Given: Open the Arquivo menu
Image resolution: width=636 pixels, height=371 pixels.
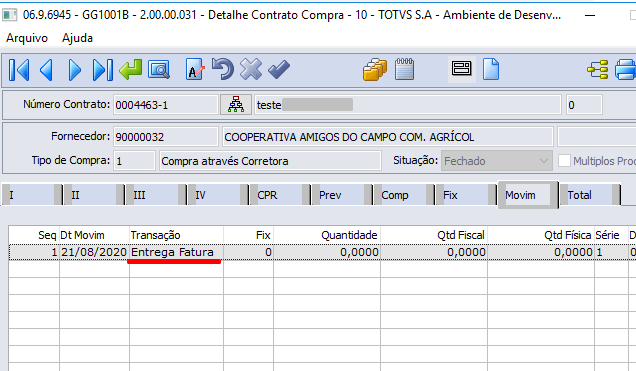Looking at the screenshot, I should click(27, 38).
